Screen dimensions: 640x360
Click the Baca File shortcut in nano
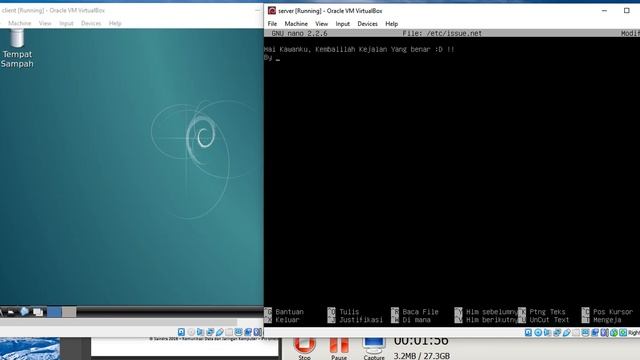[x=415, y=312]
